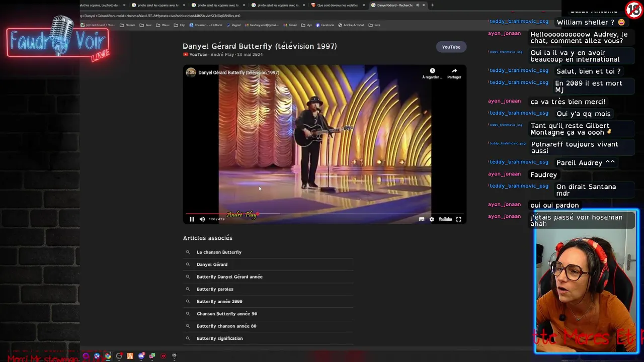Open the video player settings gear
644x362 pixels.
pyautogui.click(x=432, y=219)
